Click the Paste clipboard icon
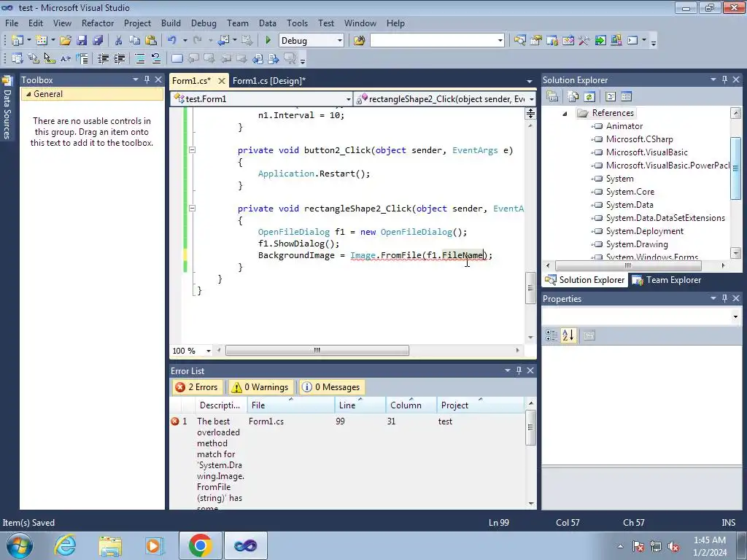The height and width of the screenshot is (560, 747). [151, 41]
